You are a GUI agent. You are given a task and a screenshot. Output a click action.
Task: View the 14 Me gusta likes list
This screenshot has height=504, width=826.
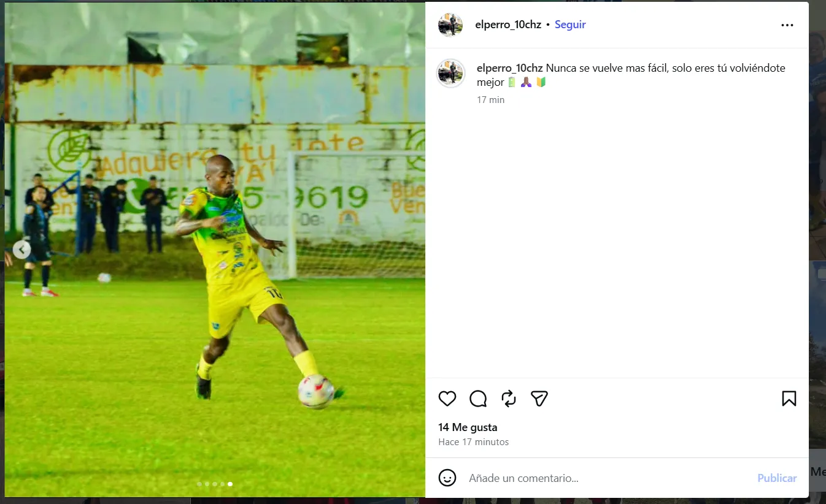[x=468, y=427]
